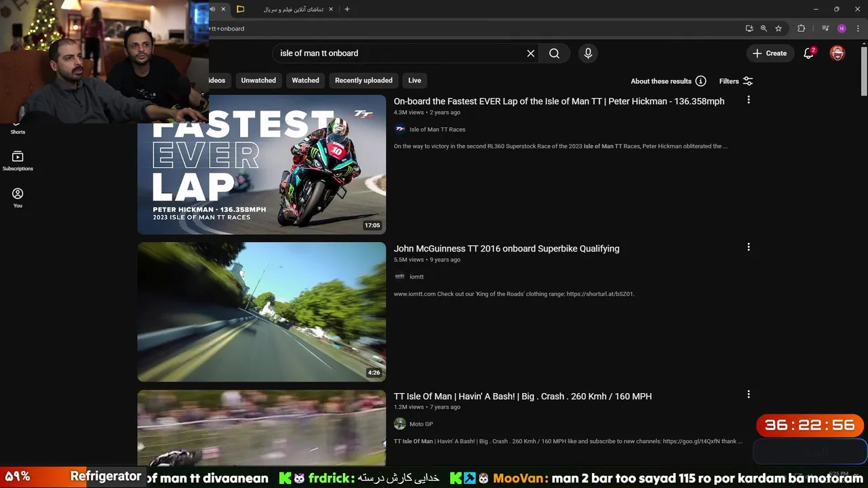This screenshot has height=488, width=868.
Task: Start voice search with microphone icon
Action: coord(588,54)
